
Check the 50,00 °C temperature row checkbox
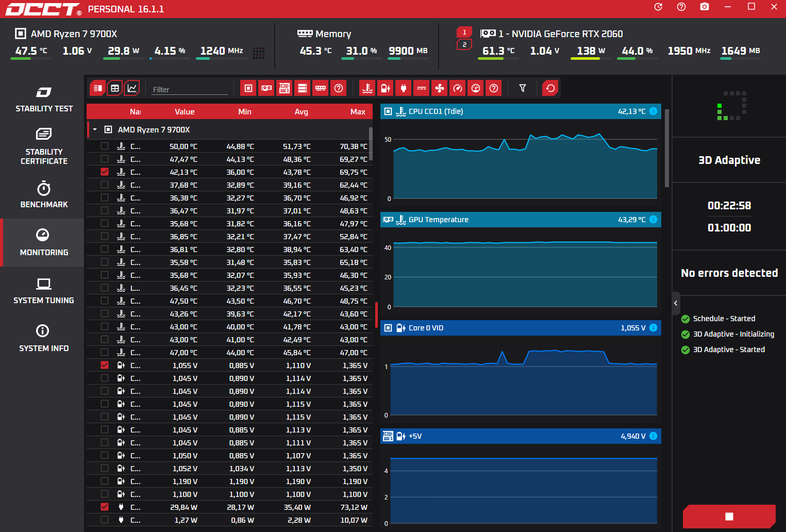point(105,146)
